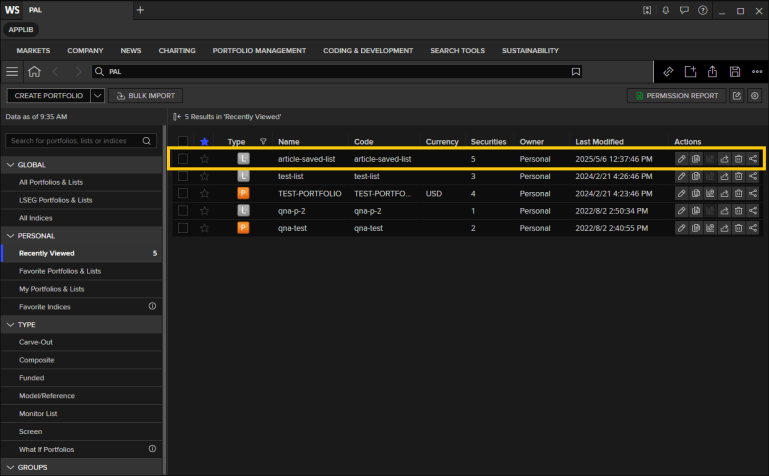Click the share upload toolbar icon

pyautogui.click(x=713, y=72)
